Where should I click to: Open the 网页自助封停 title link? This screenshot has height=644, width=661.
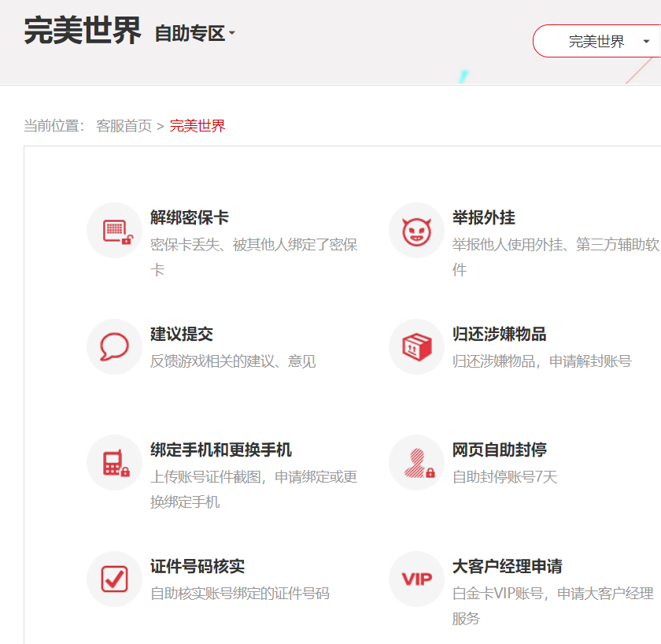click(499, 450)
